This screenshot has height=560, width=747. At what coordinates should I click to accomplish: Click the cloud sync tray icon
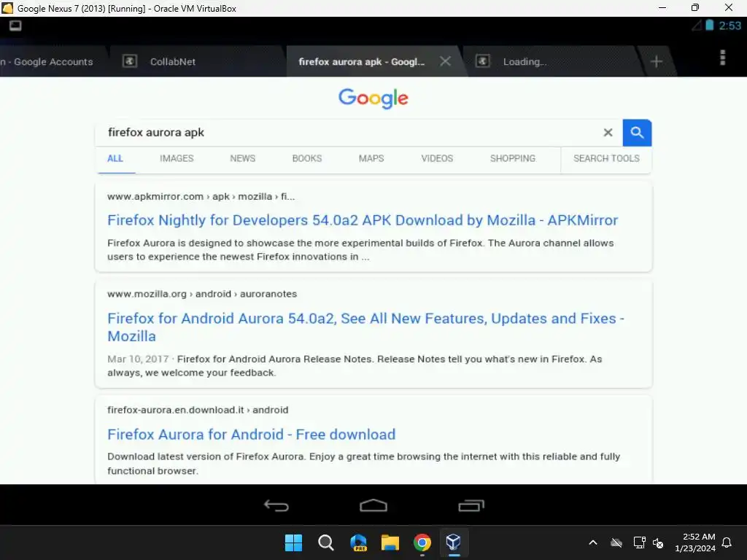click(x=616, y=542)
